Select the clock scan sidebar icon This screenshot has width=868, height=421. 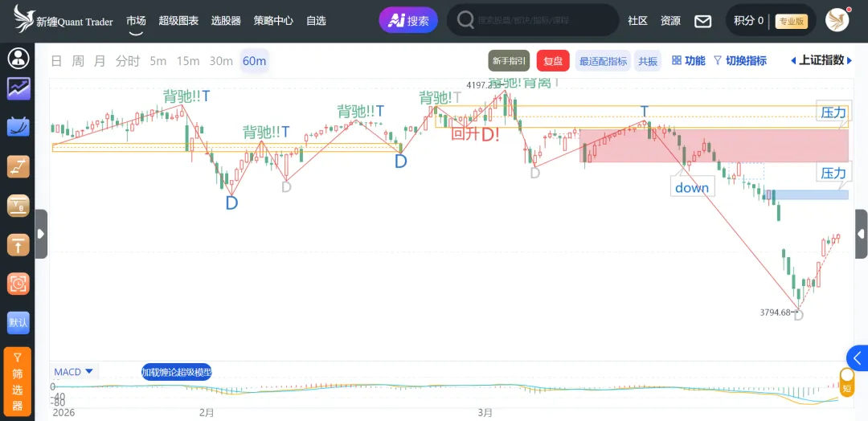[x=18, y=284]
